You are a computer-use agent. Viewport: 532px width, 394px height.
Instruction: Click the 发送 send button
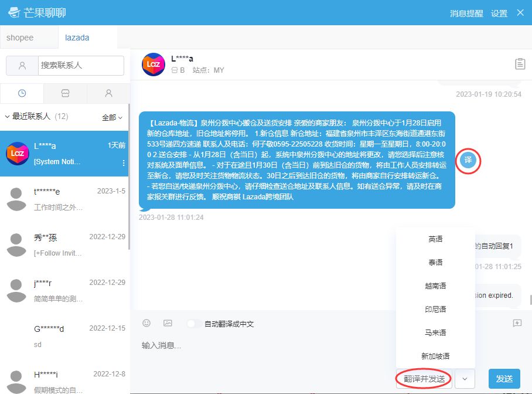[x=504, y=379]
